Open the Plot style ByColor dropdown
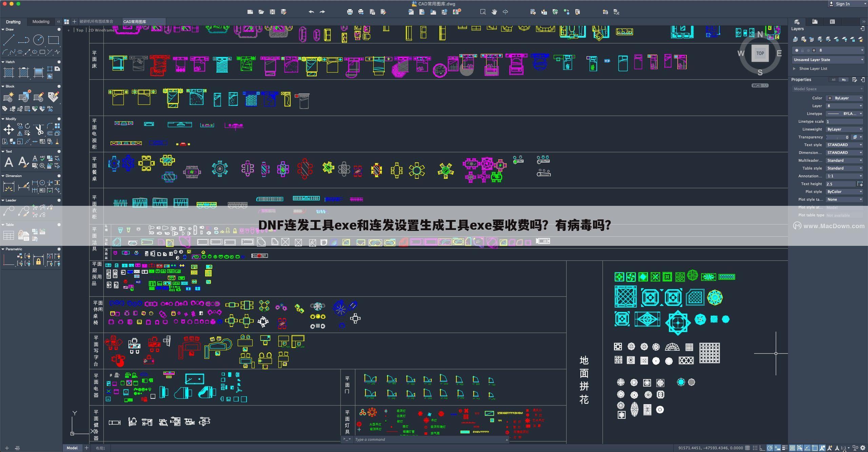The height and width of the screenshot is (452, 868). click(x=844, y=192)
